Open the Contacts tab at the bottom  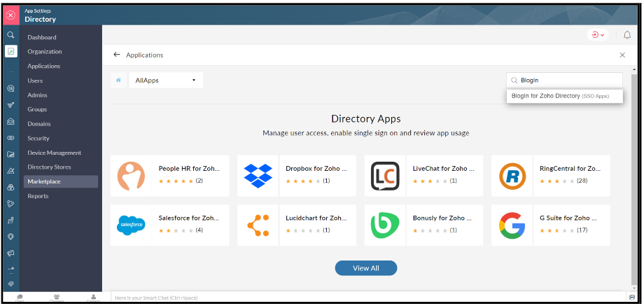point(94,298)
